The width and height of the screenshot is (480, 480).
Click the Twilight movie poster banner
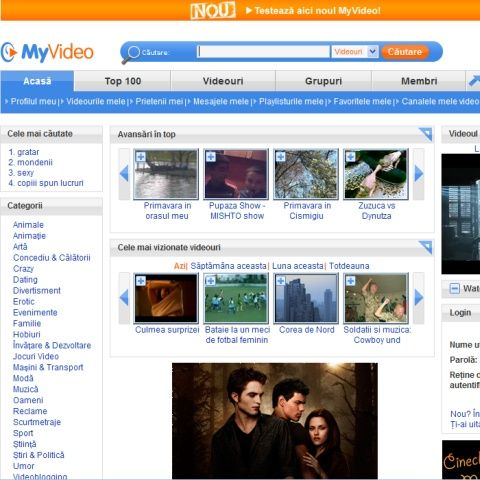275,421
